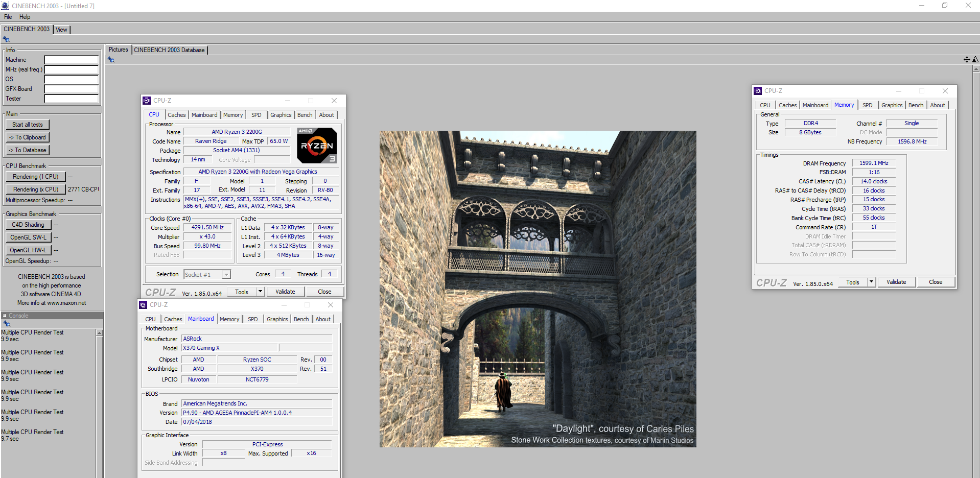Viewport: 980px width, 478px height.
Task: Click the OS input field
Action: [x=71, y=79]
